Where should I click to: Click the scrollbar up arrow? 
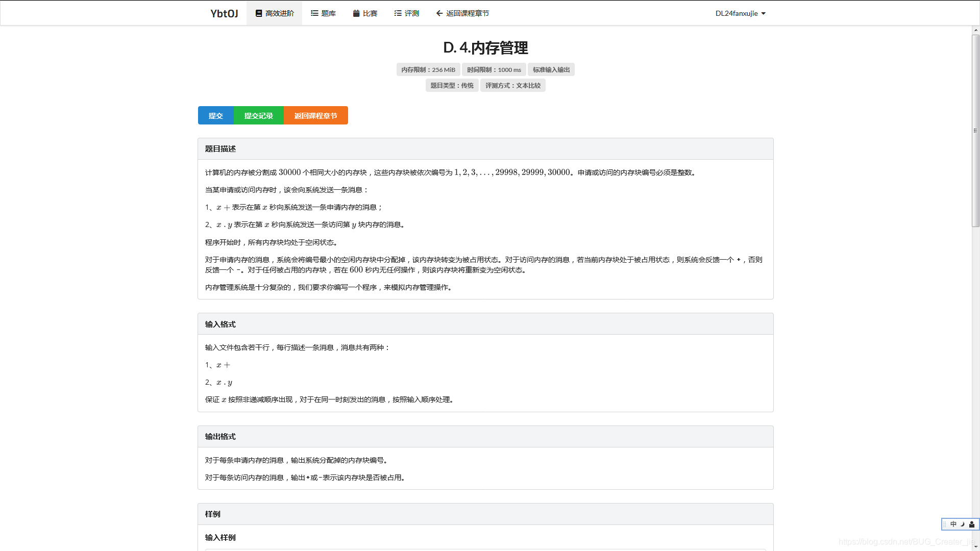pos(975,31)
